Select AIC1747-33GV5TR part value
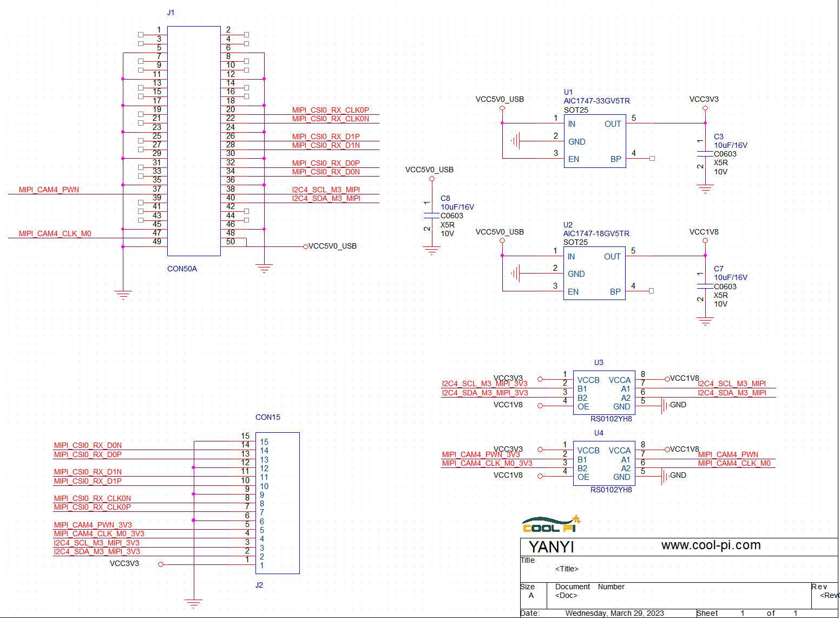Image resolution: width=840 pixels, height=618 pixels. pyautogui.click(x=596, y=101)
